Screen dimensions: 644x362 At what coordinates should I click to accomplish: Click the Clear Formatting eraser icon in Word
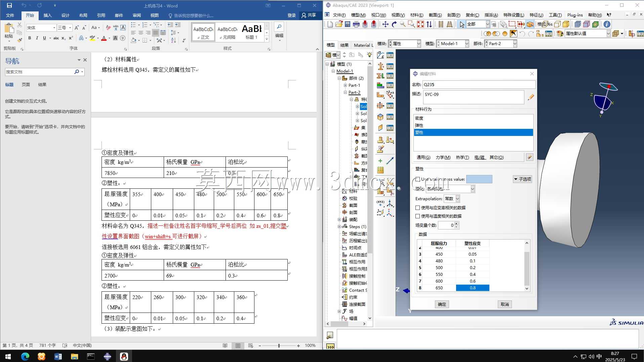108,28
